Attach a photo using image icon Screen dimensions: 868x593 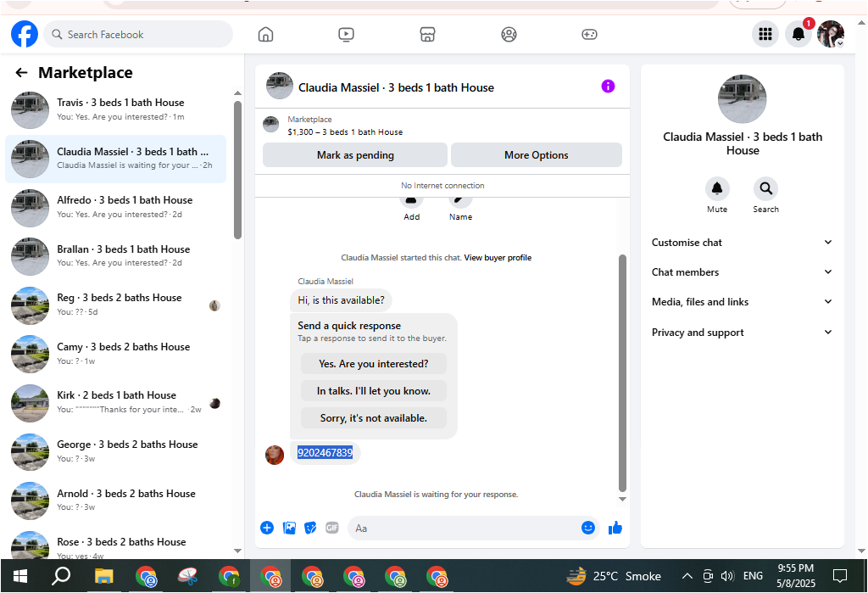click(x=289, y=528)
